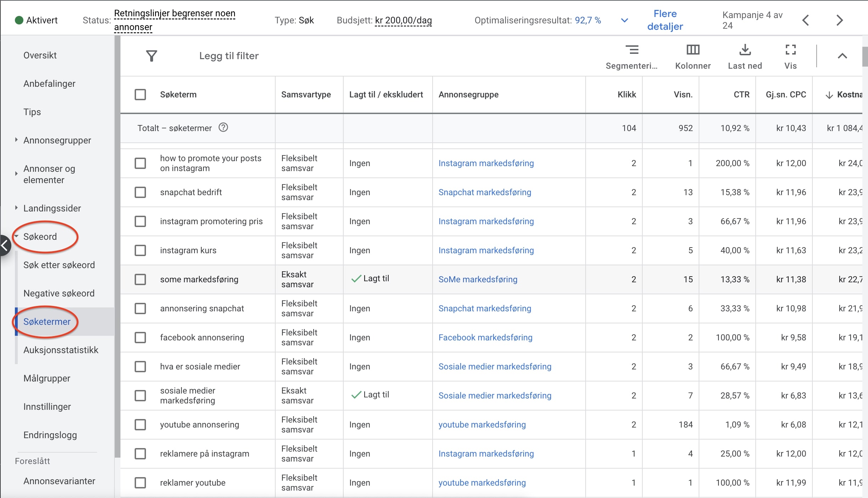Screen dimensions: 868x498
Task: Expand the Optimaliseringsresultat dropdown chevron
Action: click(625, 21)
